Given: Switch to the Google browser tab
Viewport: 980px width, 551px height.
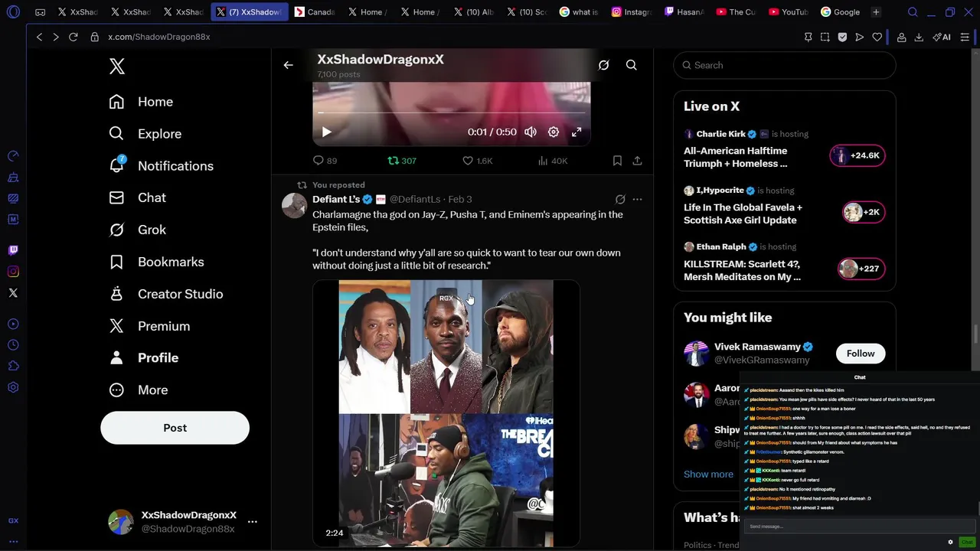Looking at the screenshot, I should 840,12.
